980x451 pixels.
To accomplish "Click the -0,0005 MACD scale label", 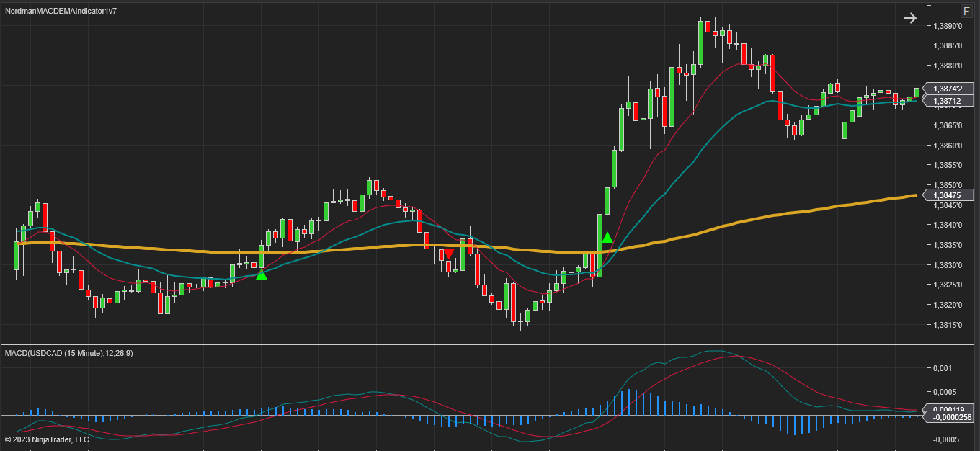I will pyautogui.click(x=945, y=439).
